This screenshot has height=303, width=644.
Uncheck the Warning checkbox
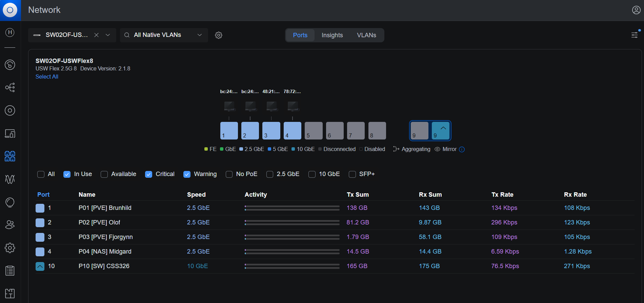click(187, 174)
